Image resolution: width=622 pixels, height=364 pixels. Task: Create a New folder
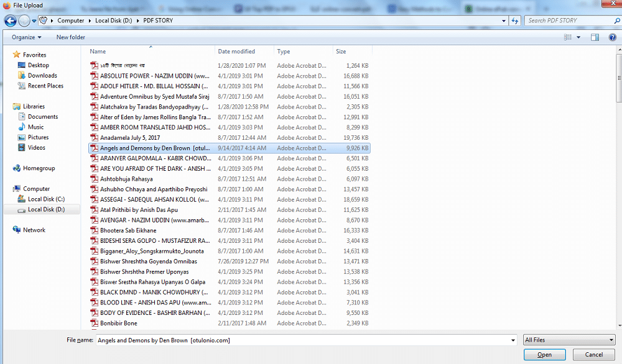click(x=71, y=37)
